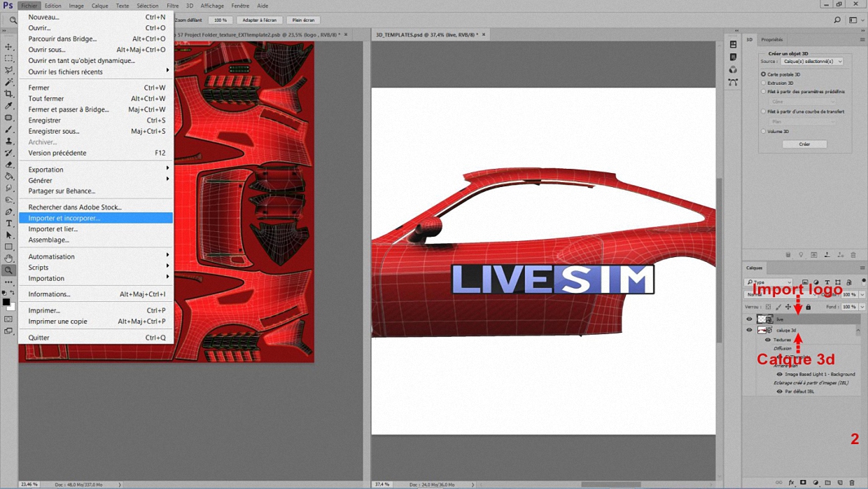Viewport: 868px width, 489px height.
Task: Select the Eraser tool
Action: tap(8, 165)
